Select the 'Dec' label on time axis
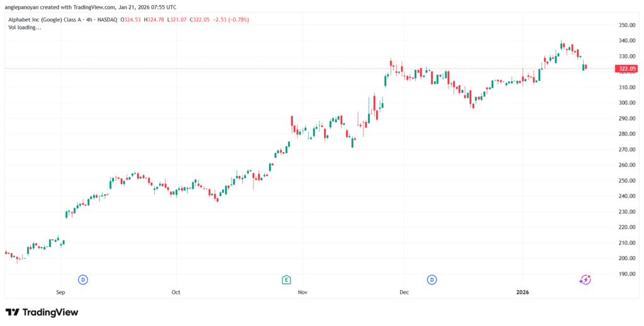 tap(404, 292)
